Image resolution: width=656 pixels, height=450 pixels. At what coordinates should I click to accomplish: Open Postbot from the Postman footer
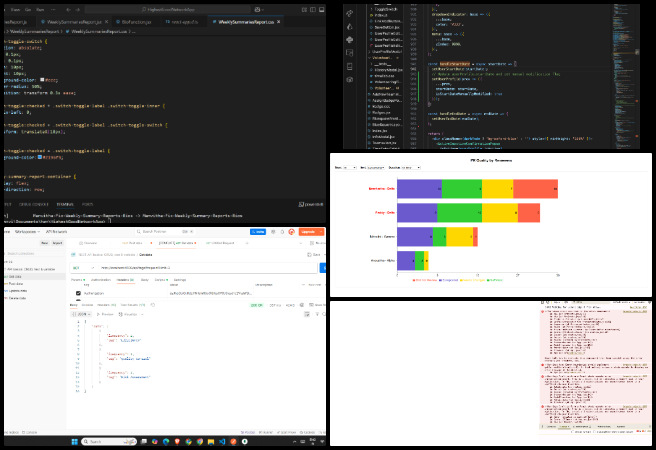248,432
